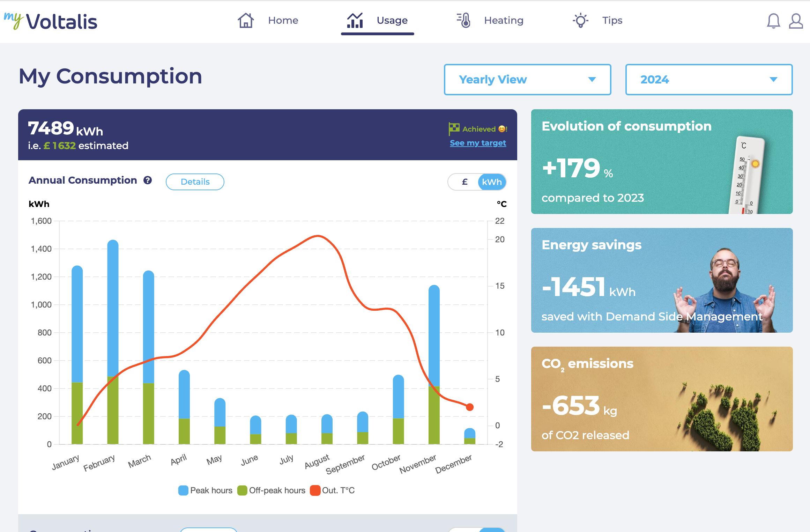Click the Usage chart icon
This screenshot has height=532, width=810.
coord(355,20)
